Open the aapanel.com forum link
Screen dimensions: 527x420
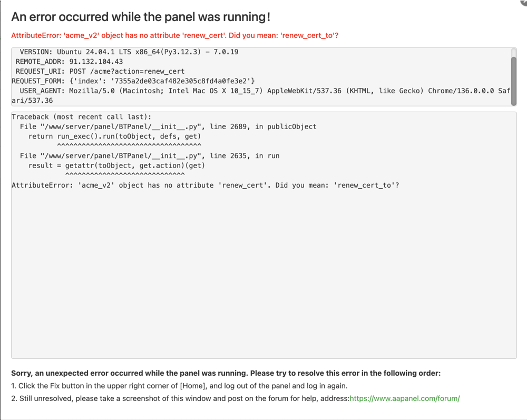click(404, 398)
